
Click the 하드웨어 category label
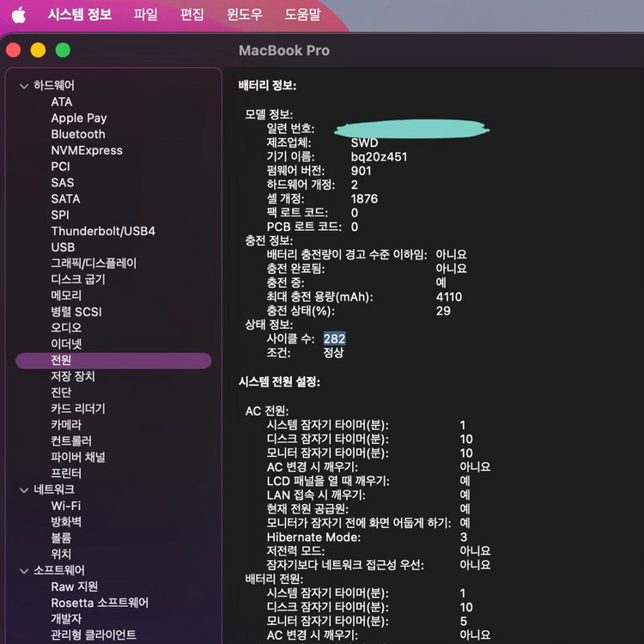[x=54, y=85]
